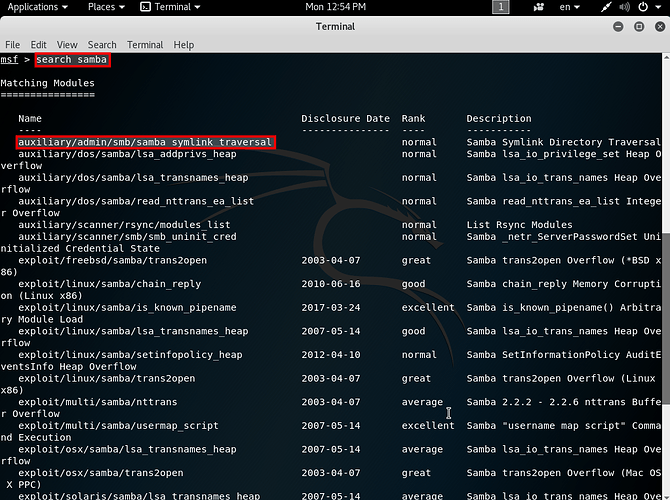Expand the Places dropdown
The width and height of the screenshot is (670, 500).
(x=106, y=7)
